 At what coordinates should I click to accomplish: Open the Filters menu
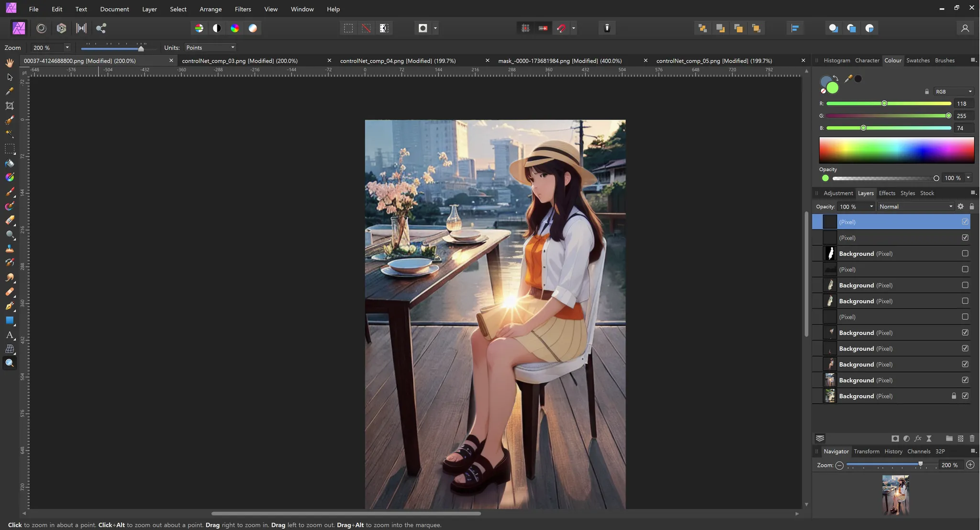click(243, 9)
